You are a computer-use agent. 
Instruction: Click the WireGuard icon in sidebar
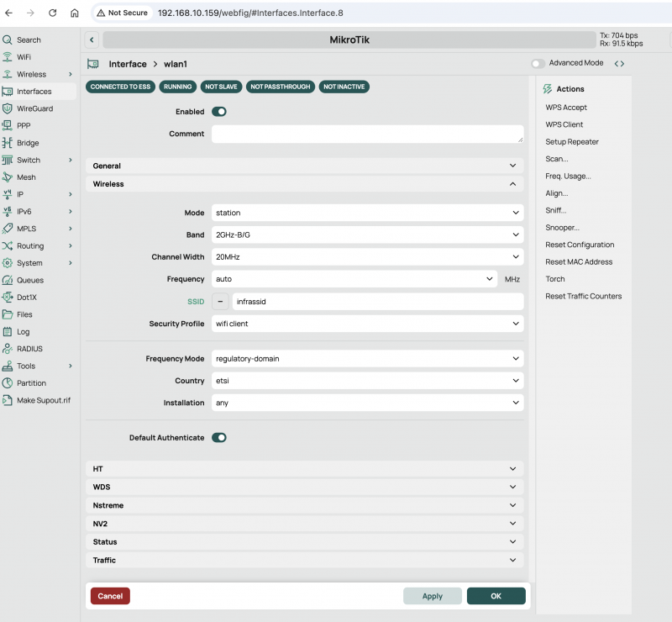click(8, 108)
